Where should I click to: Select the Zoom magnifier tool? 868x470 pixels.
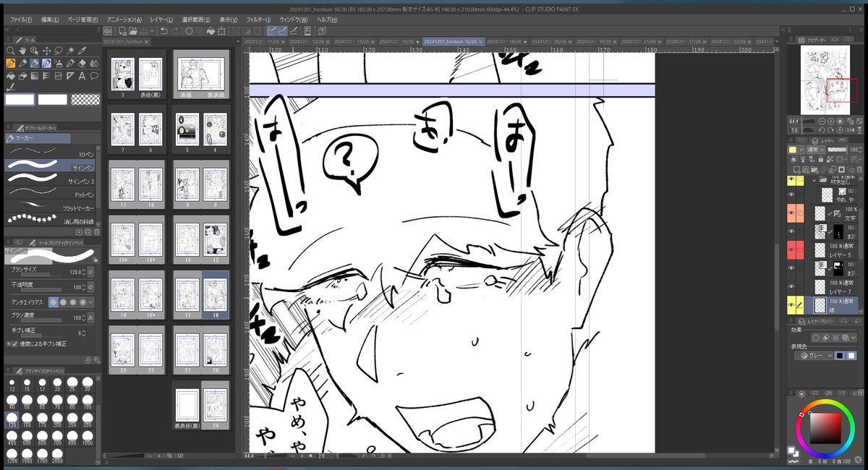click(10, 51)
